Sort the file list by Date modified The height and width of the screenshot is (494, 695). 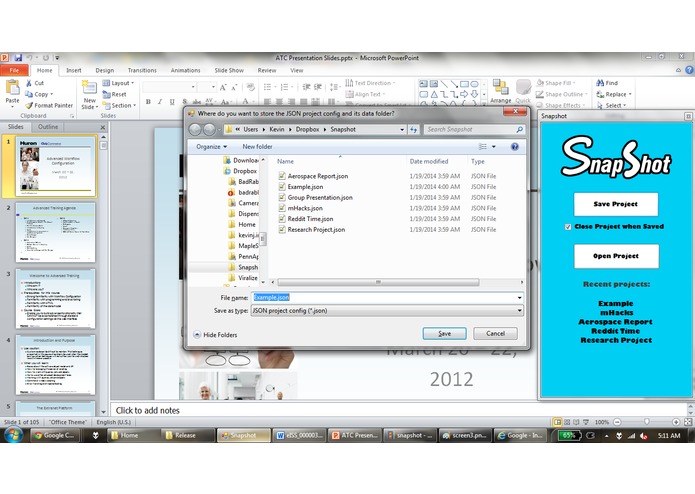[x=429, y=161]
